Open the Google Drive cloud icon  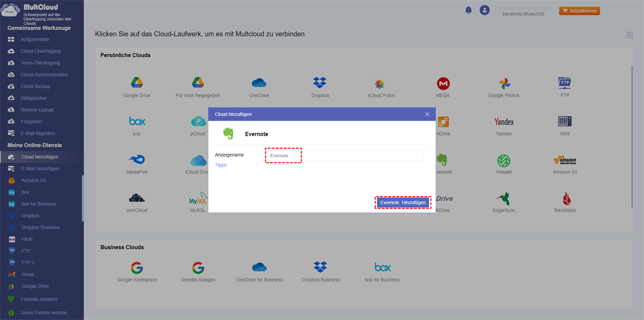(137, 83)
